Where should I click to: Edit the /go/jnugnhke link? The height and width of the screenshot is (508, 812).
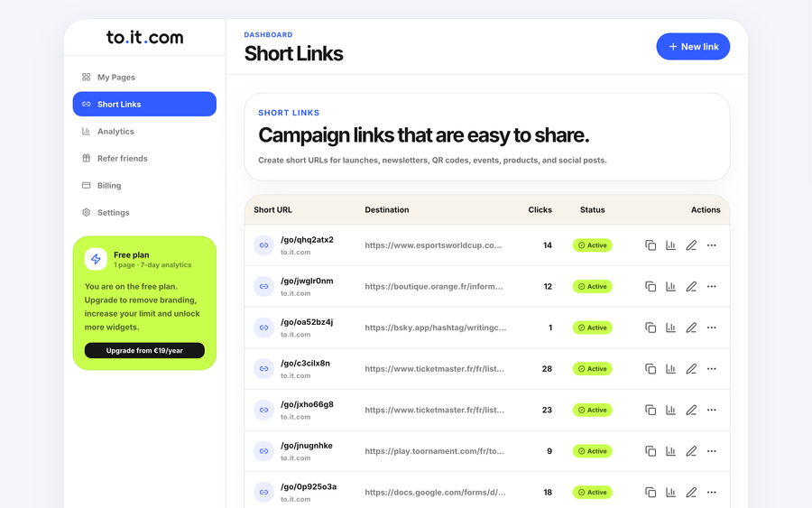click(x=691, y=451)
